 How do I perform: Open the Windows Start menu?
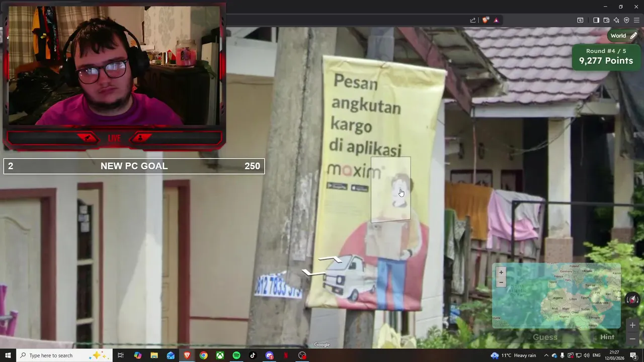[x=8, y=355]
